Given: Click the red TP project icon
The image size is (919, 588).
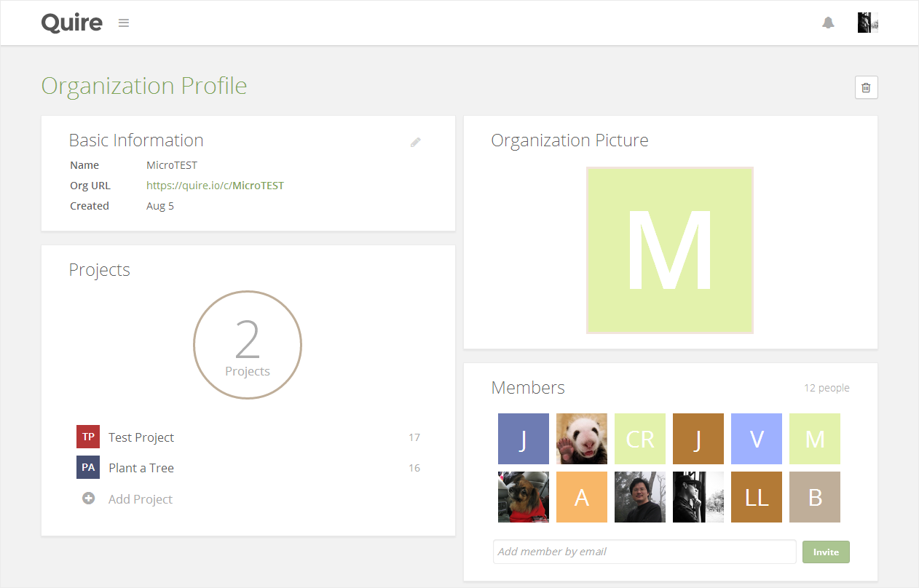Looking at the screenshot, I should [88, 437].
